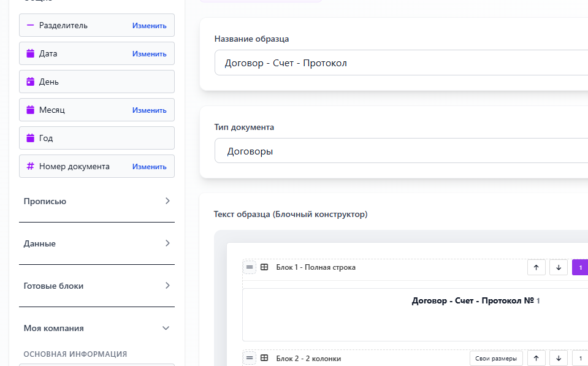Click the table grid icon on Блок 1 header
The height and width of the screenshot is (366, 588).
(264, 267)
